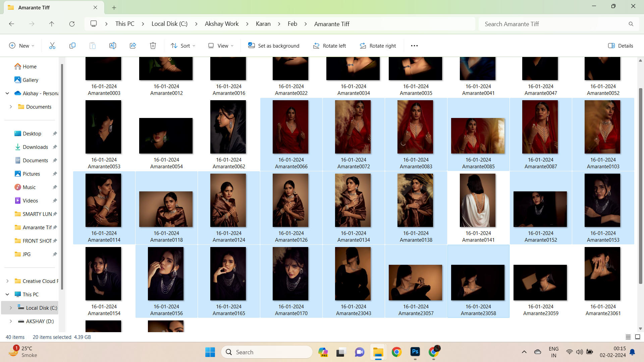Click the taskbar Search box
Viewport: 644px width, 362px height.
pos(267,352)
